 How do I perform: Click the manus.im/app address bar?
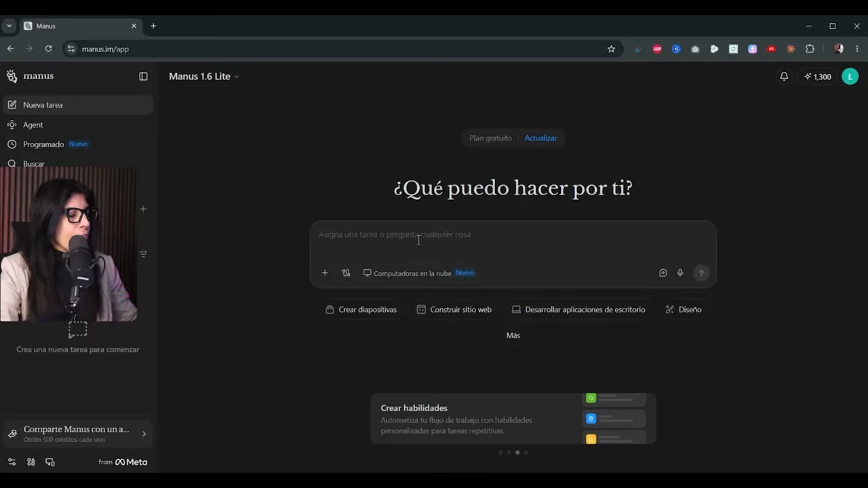[x=342, y=49]
